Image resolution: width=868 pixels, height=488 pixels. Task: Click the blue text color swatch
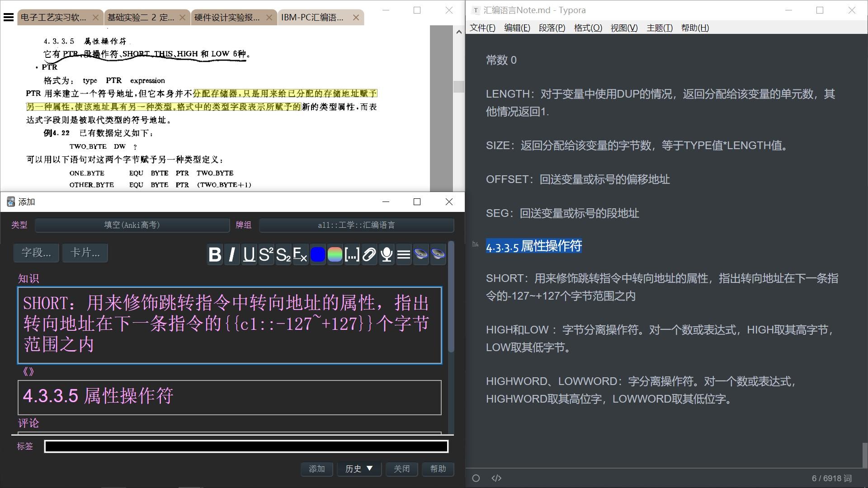coord(317,254)
